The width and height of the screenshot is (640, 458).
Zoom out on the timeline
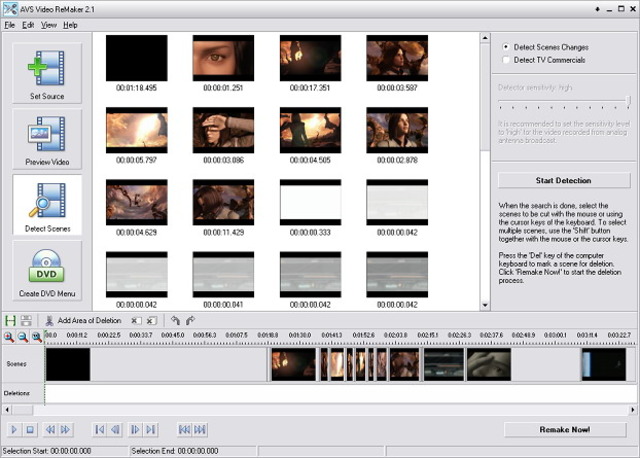click(x=23, y=337)
